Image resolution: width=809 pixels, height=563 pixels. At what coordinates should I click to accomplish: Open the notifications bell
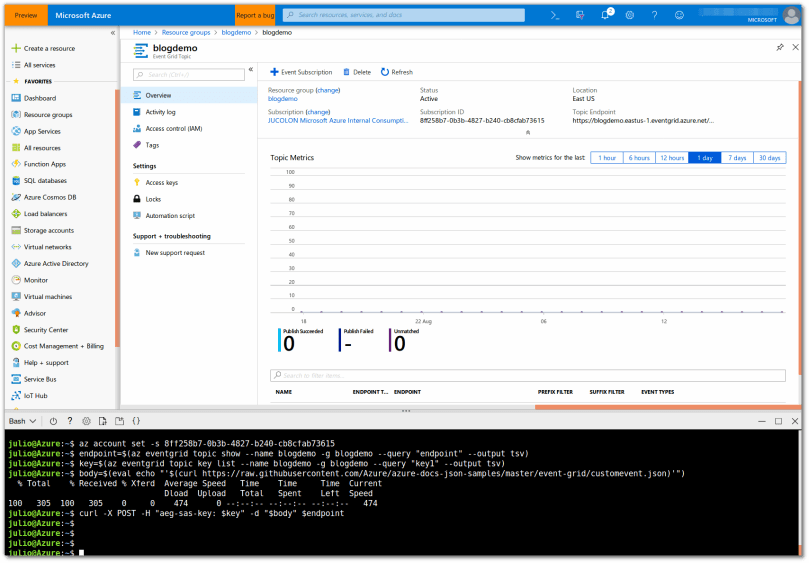606,15
